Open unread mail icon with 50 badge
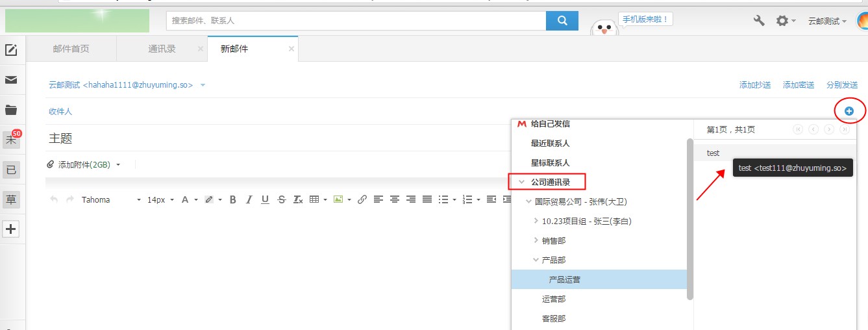 tap(12, 139)
